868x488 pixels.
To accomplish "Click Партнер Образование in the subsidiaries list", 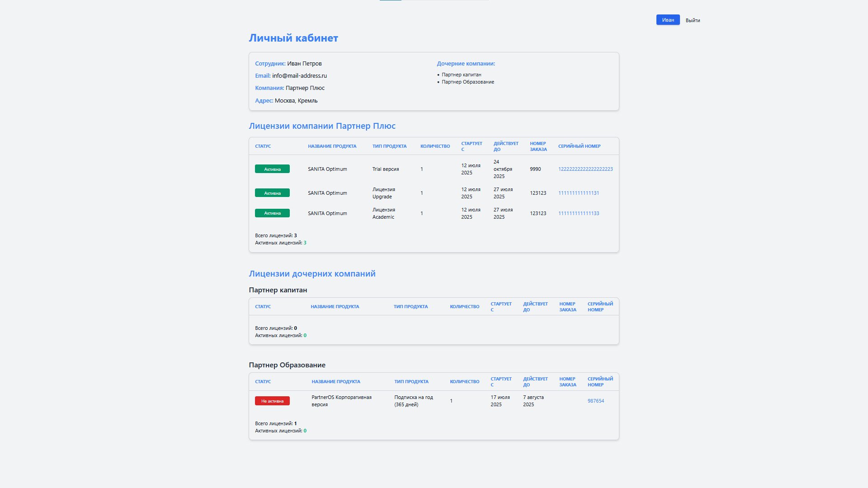I will coord(468,82).
